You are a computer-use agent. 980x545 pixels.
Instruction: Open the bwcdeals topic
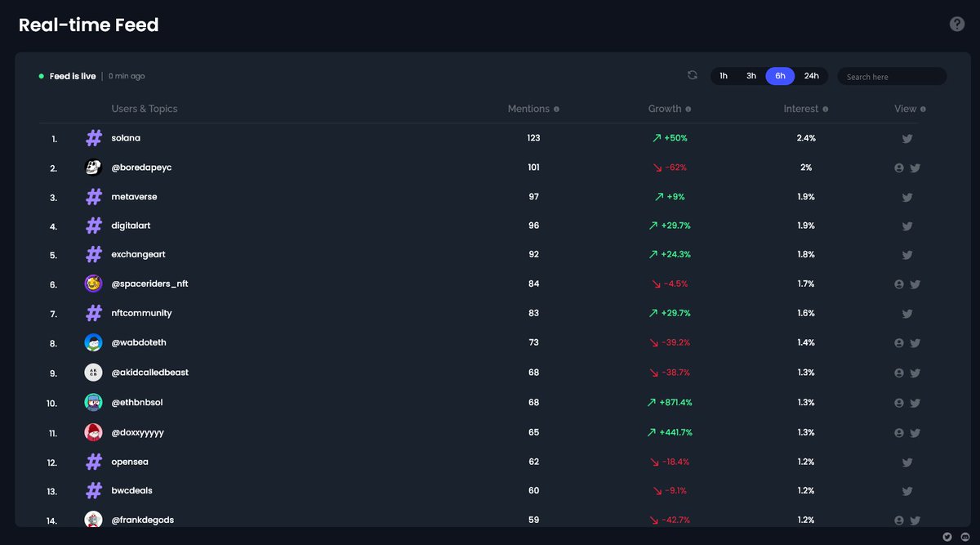coord(131,490)
